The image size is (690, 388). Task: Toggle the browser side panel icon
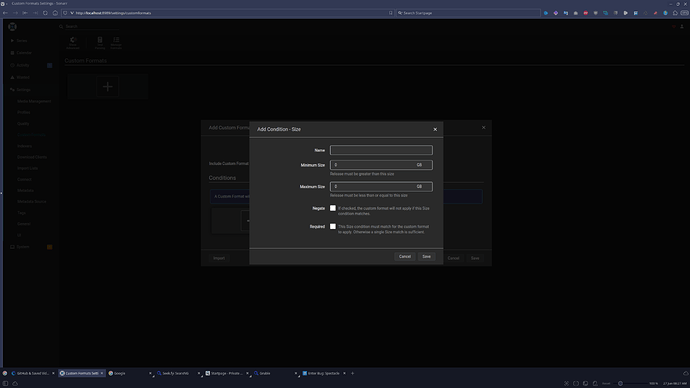[x=5, y=384]
